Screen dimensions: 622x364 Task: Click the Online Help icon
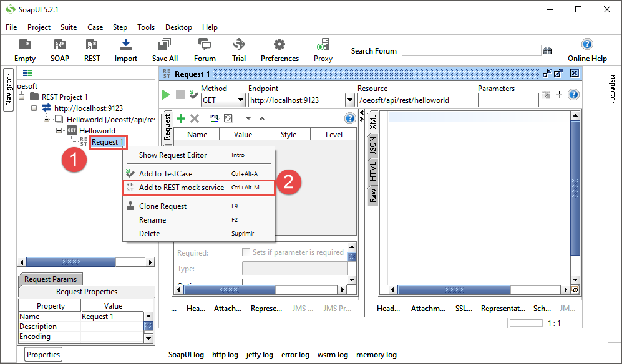coord(587,44)
